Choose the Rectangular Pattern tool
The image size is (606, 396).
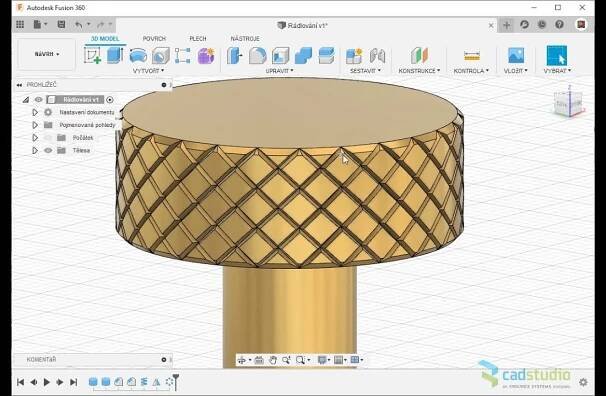coord(183,56)
